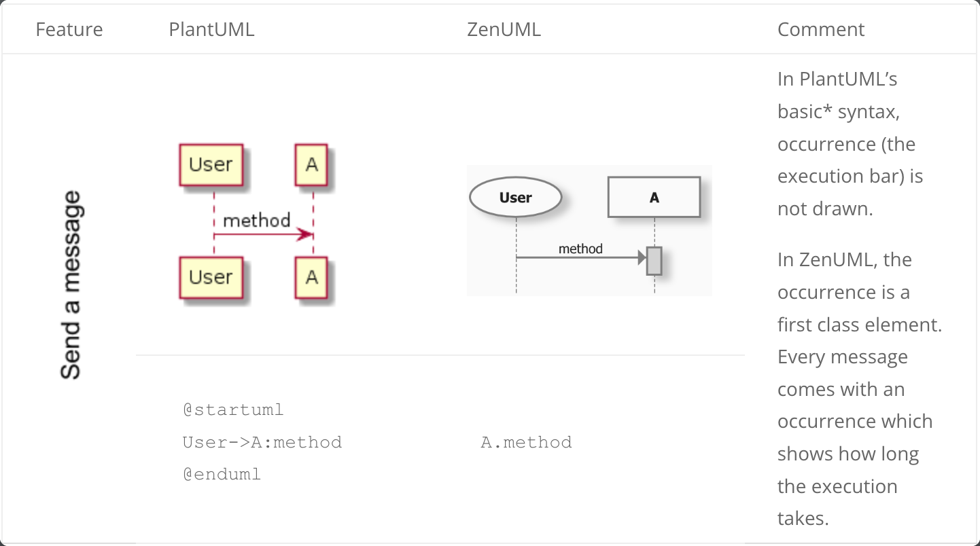Click the gray execution bar in ZenUML diagram
Image resolution: width=980 pixels, height=546 pixels.
coord(654,261)
